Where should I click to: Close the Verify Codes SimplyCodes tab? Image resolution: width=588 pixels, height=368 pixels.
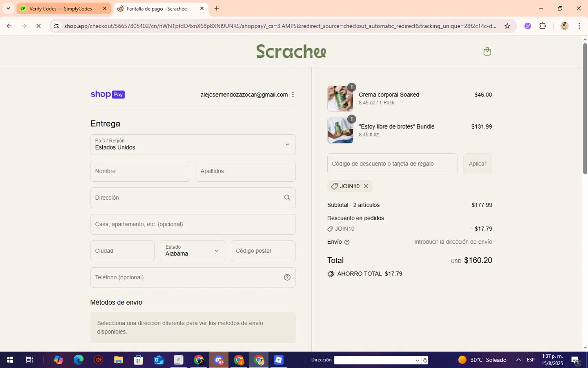tap(105, 8)
